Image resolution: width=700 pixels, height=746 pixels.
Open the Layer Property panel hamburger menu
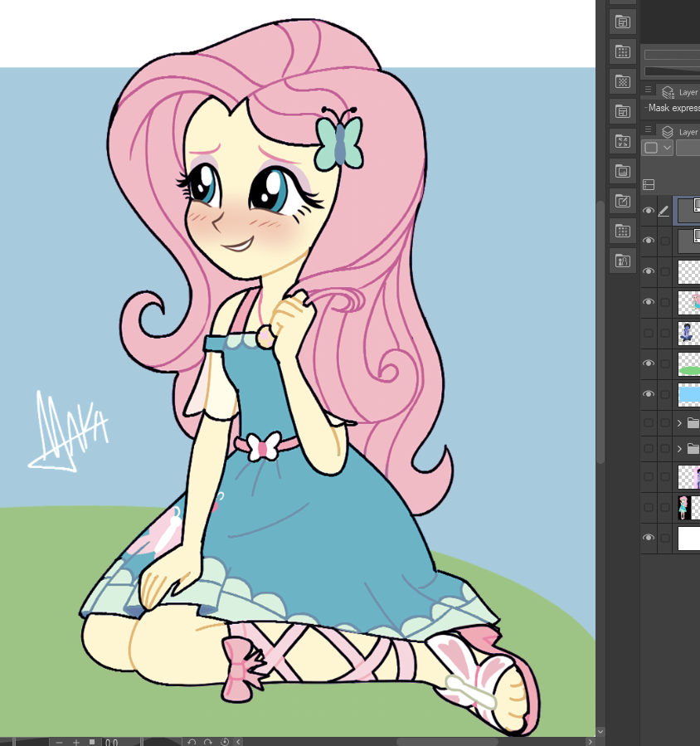pos(649,90)
